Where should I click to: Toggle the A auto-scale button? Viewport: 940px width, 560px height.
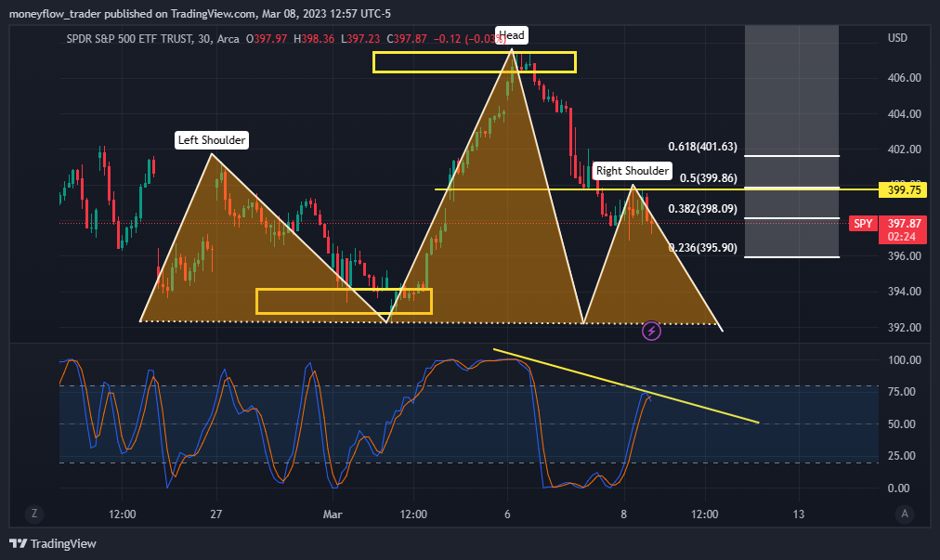pos(905,514)
